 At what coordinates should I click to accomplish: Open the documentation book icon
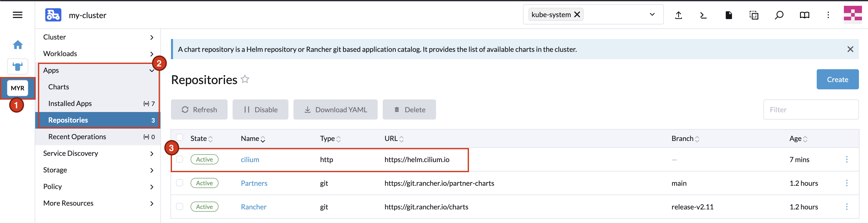click(804, 15)
